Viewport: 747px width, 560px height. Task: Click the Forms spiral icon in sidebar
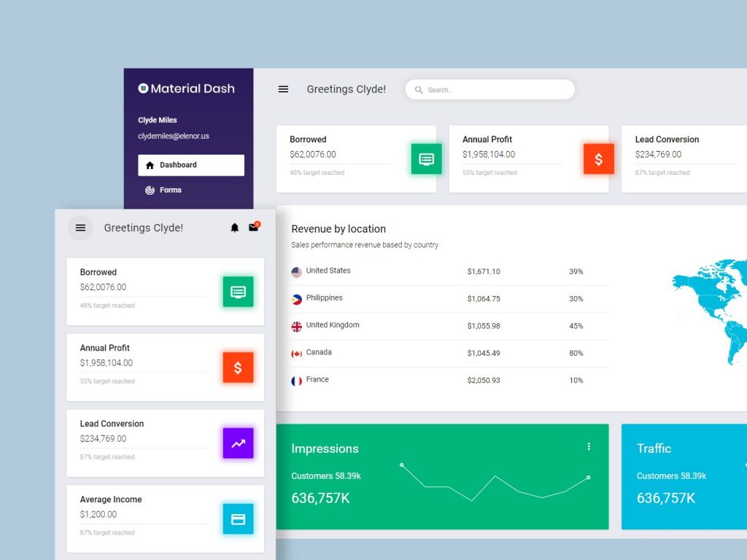[150, 190]
